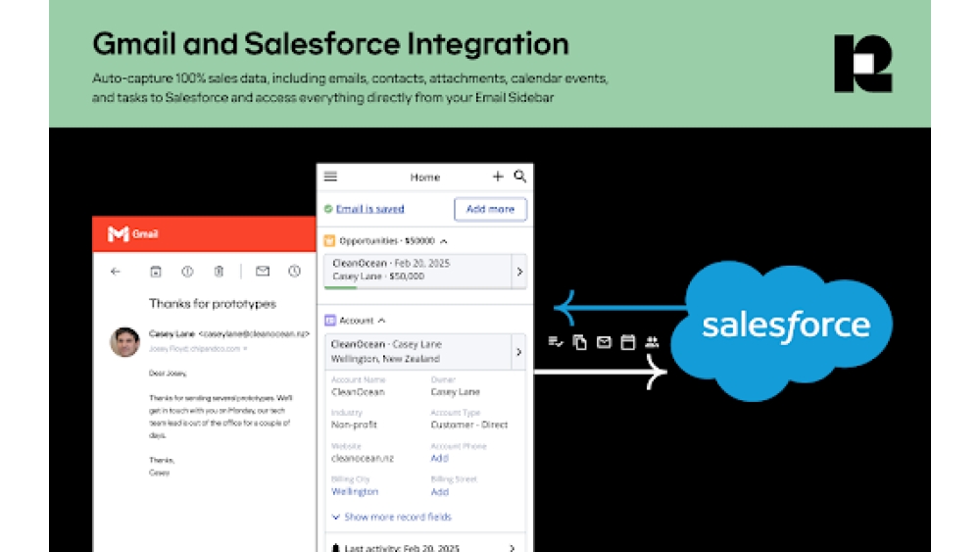The width and height of the screenshot is (980, 552).
Task: Click the plus icon next to Home
Action: 498,176
